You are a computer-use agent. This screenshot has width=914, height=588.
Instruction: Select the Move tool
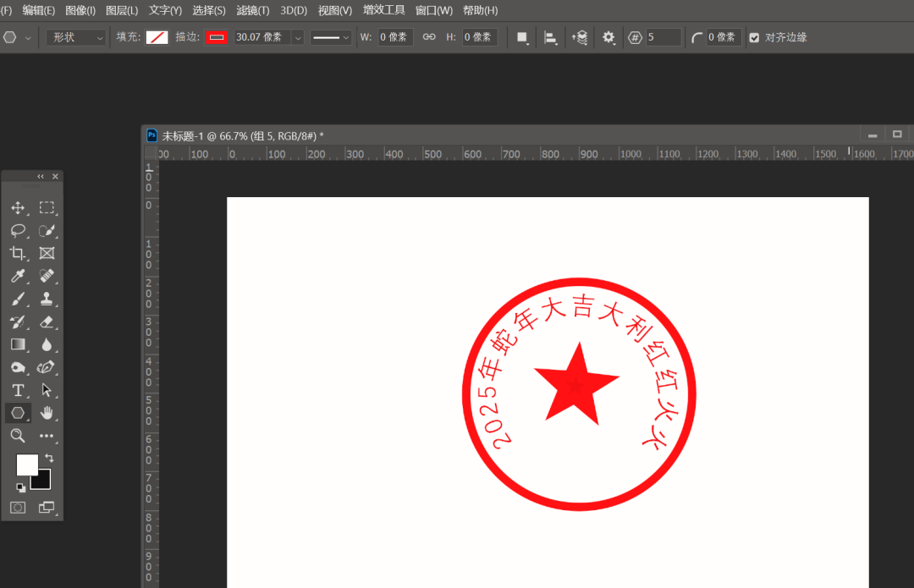pos(18,208)
